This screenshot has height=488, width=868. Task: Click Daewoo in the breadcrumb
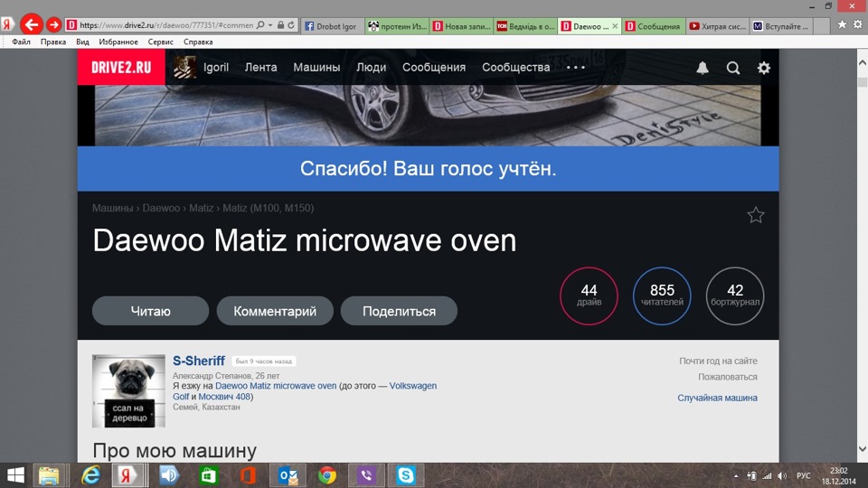click(x=161, y=208)
